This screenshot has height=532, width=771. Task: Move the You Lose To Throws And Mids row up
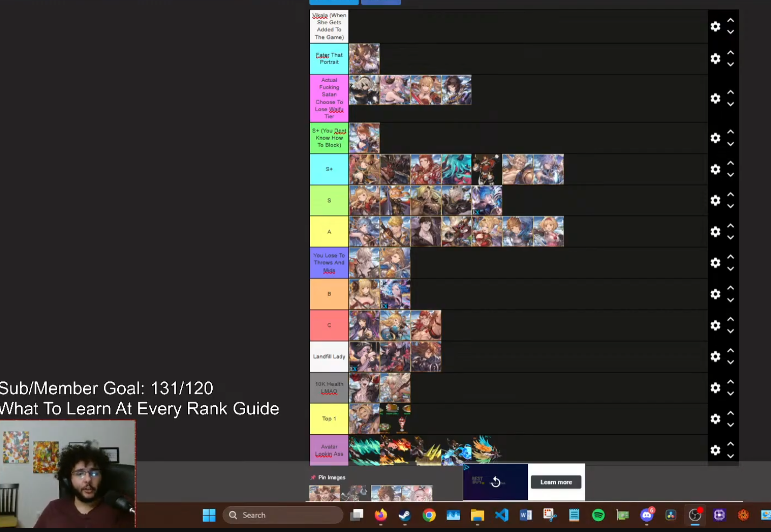[731, 257]
